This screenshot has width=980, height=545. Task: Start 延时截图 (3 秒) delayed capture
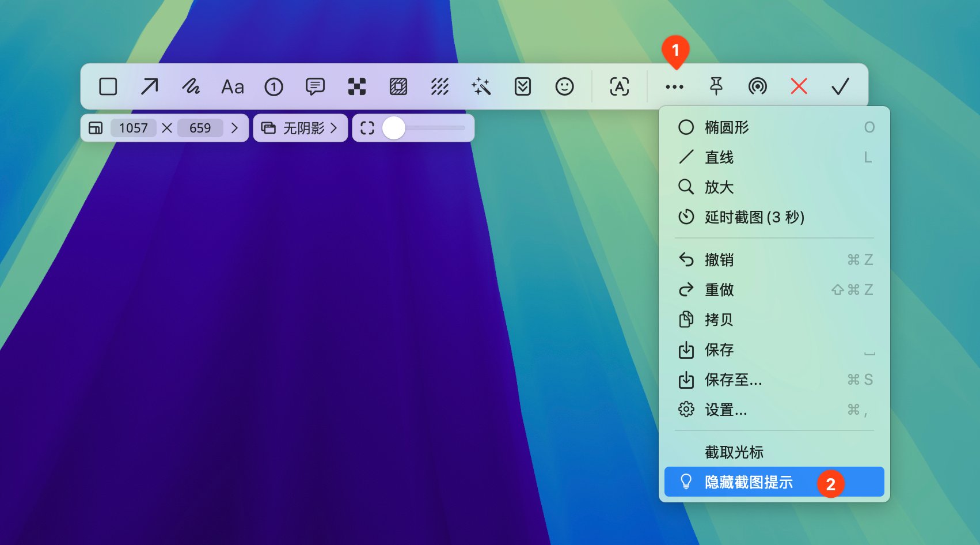[774, 217]
